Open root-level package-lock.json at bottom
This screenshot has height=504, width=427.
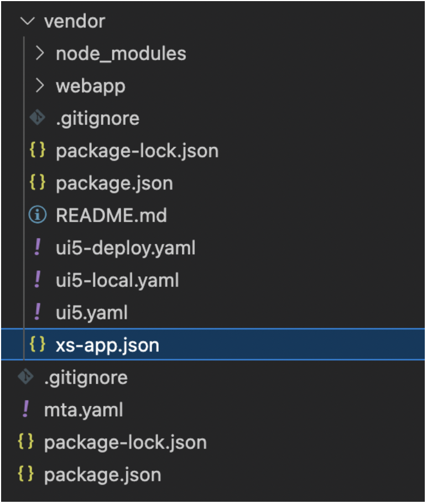126,443
